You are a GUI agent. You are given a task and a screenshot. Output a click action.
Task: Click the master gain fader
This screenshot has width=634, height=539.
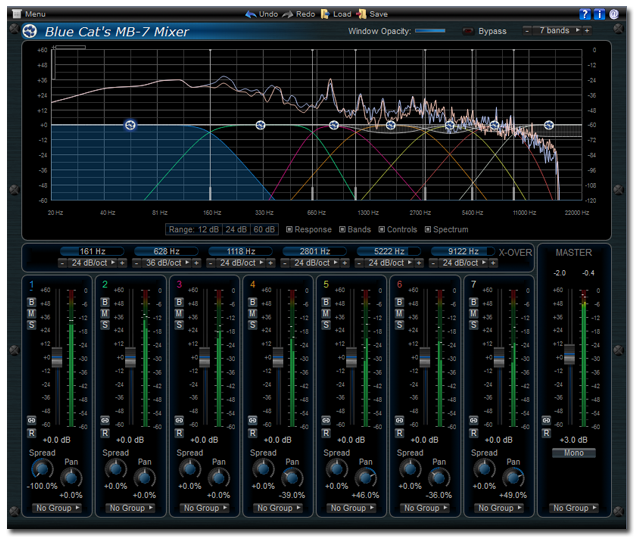point(570,355)
